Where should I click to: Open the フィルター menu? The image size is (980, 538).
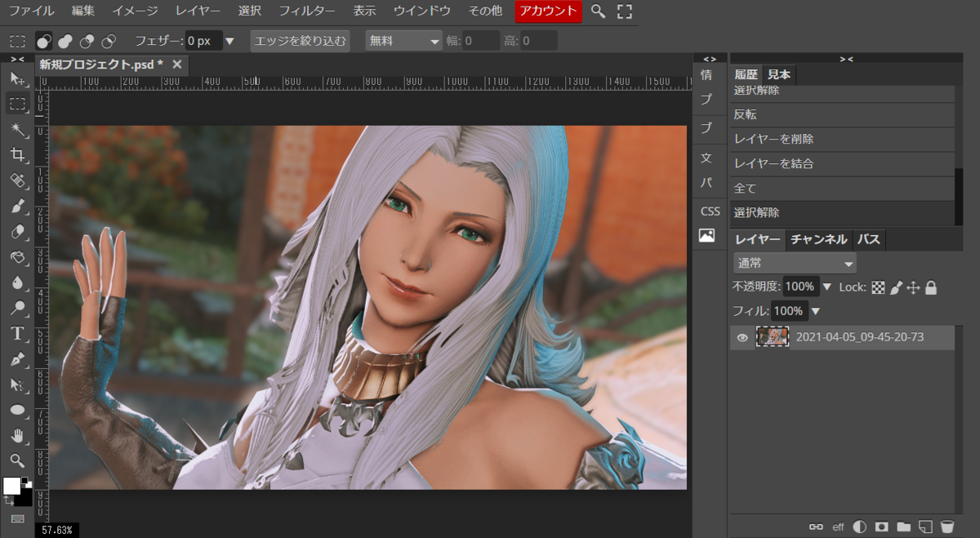307,11
